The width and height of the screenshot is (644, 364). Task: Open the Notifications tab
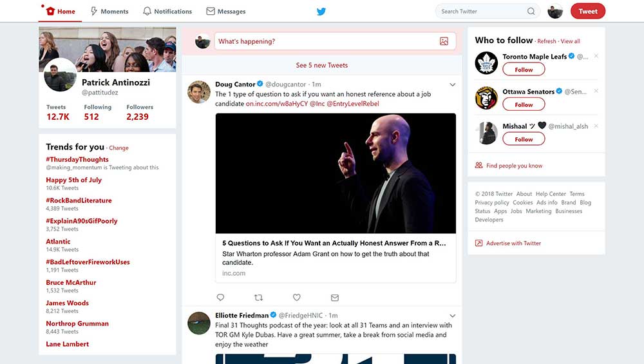(x=167, y=11)
